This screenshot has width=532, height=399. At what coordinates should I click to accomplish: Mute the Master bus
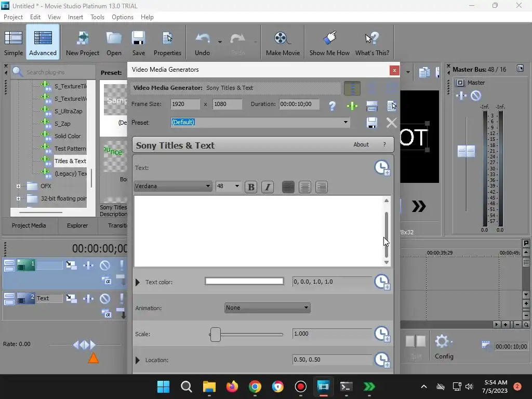pyautogui.click(x=476, y=96)
